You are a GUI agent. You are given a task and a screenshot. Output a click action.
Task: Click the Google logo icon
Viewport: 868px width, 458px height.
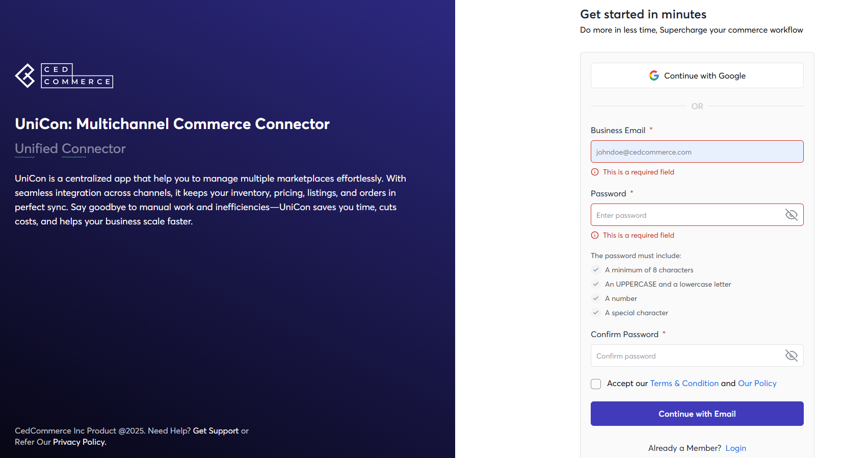tap(654, 75)
